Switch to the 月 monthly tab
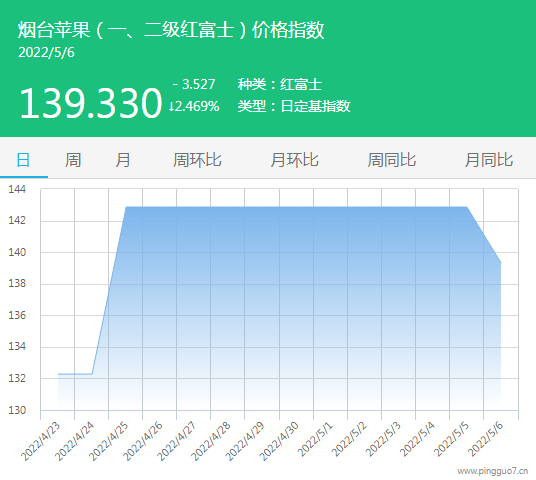Viewport: 536px width, 480px height. tap(123, 160)
